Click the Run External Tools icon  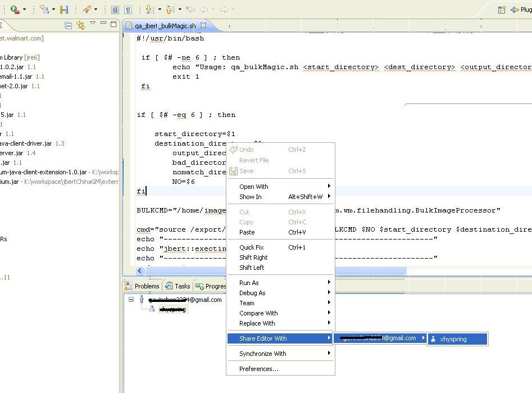click(14, 10)
